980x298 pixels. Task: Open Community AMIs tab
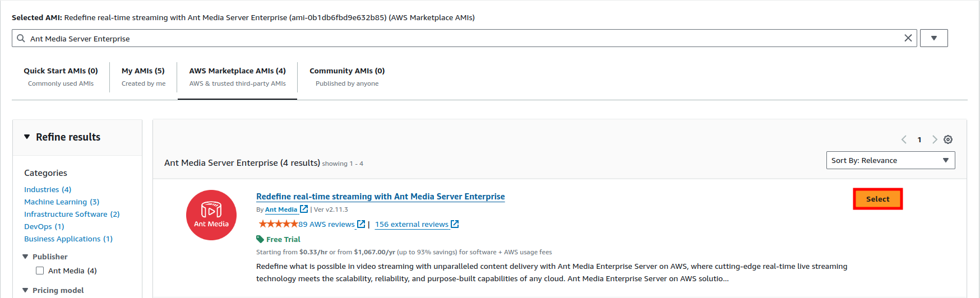[347, 77]
